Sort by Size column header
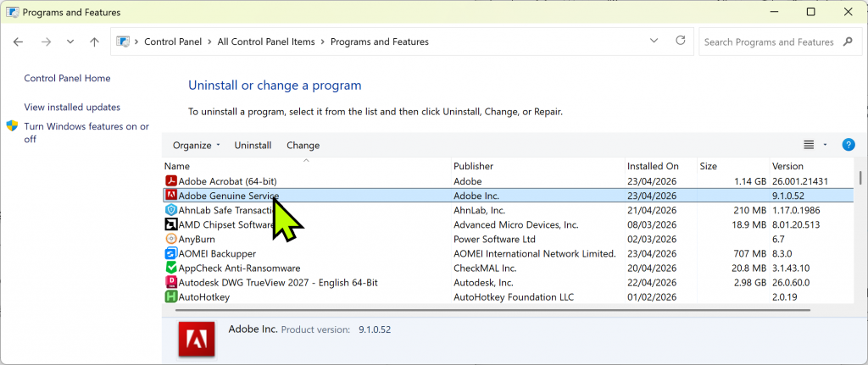Image resolution: width=868 pixels, height=365 pixels. click(x=733, y=166)
